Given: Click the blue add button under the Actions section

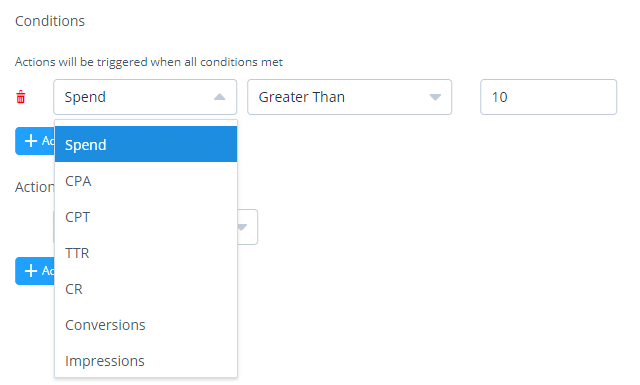Looking at the screenshot, I should [35, 271].
